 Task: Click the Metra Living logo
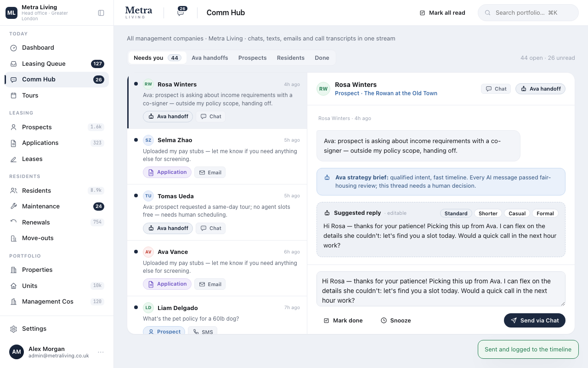(x=138, y=12)
